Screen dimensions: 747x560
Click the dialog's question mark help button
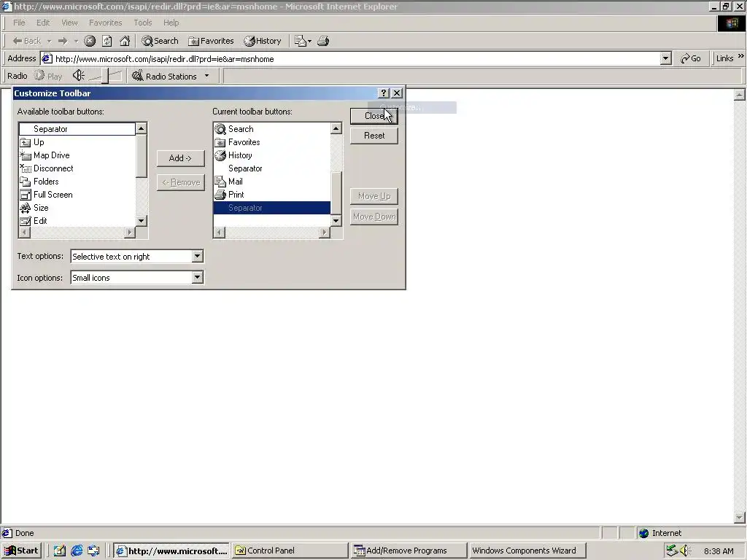[x=384, y=93]
